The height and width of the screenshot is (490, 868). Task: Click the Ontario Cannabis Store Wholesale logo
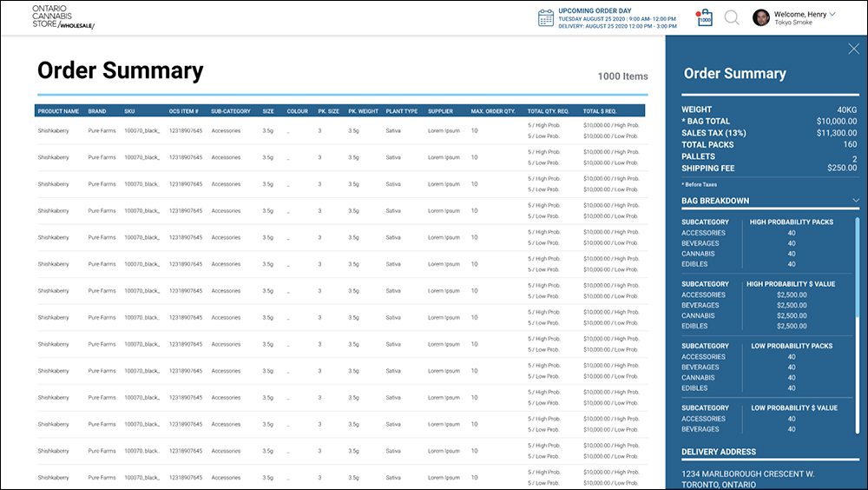tap(63, 17)
